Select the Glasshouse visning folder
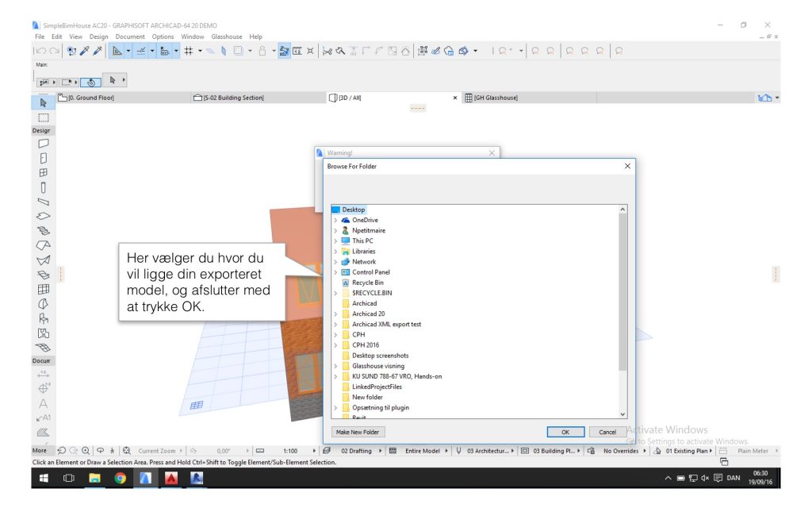This screenshot has width=812, height=508. [x=378, y=366]
